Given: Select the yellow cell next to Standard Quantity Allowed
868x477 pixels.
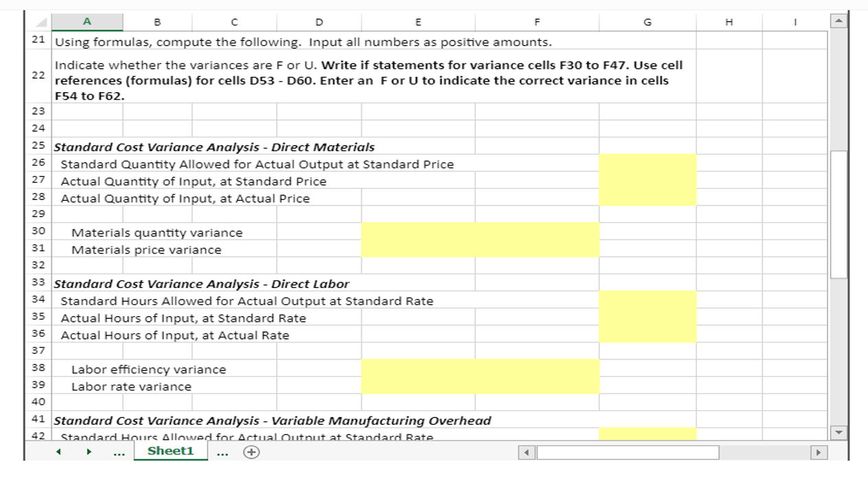Looking at the screenshot, I should (x=648, y=164).
